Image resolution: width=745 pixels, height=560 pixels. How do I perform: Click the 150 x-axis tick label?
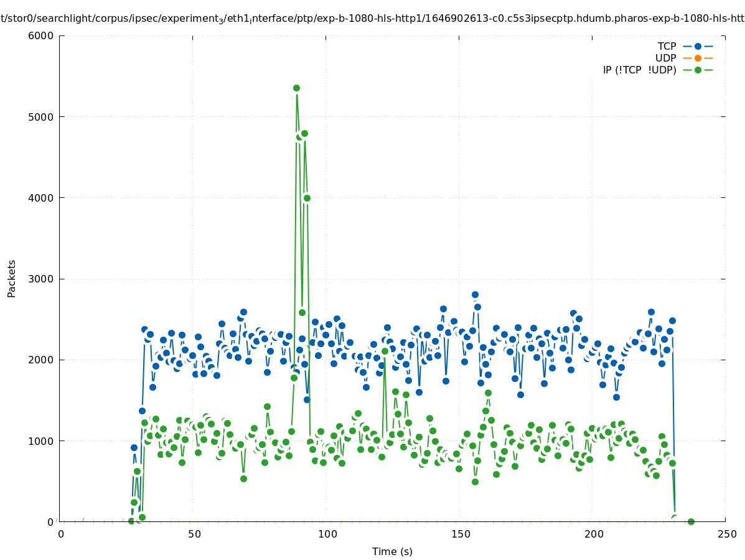click(459, 534)
